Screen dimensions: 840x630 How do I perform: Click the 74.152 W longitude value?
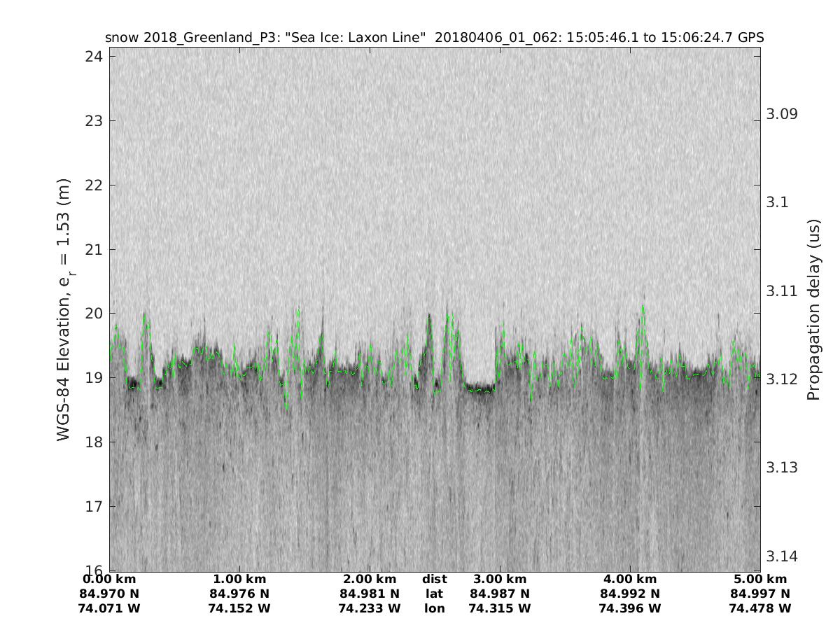point(239,608)
